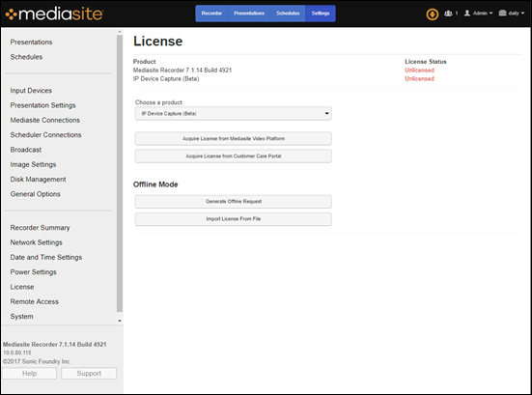Open Presentation Settings in sidebar
This screenshot has width=532, height=395.
click(x=42, y=105)
